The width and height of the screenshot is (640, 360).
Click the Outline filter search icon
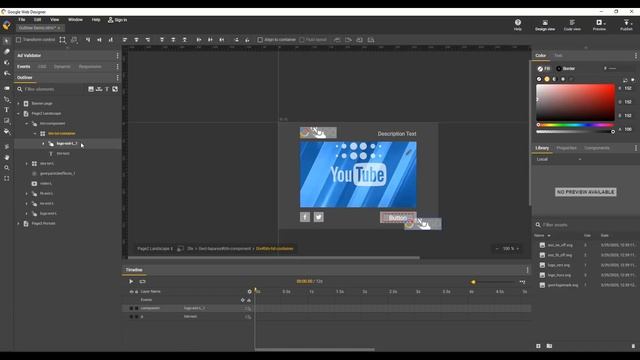click(x=20, y=89)
